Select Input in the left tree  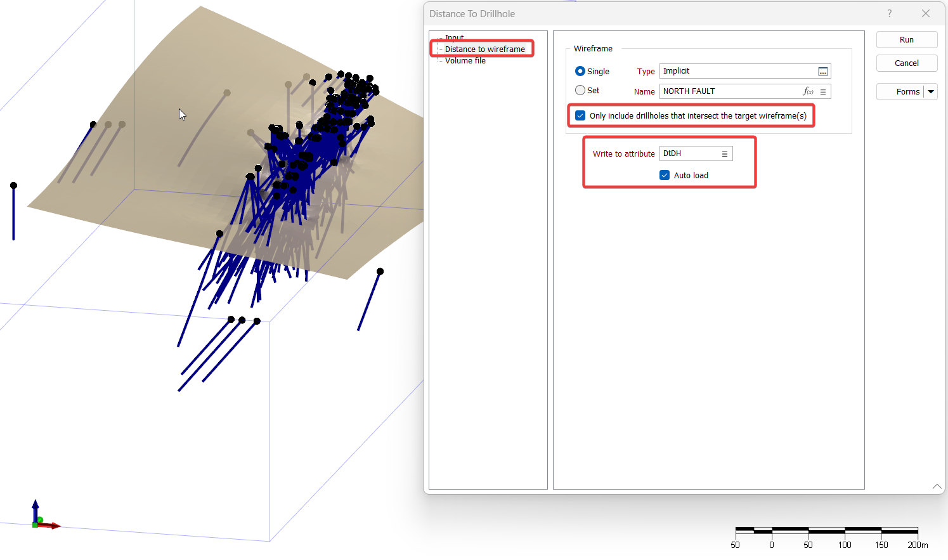tap(454, 38)
